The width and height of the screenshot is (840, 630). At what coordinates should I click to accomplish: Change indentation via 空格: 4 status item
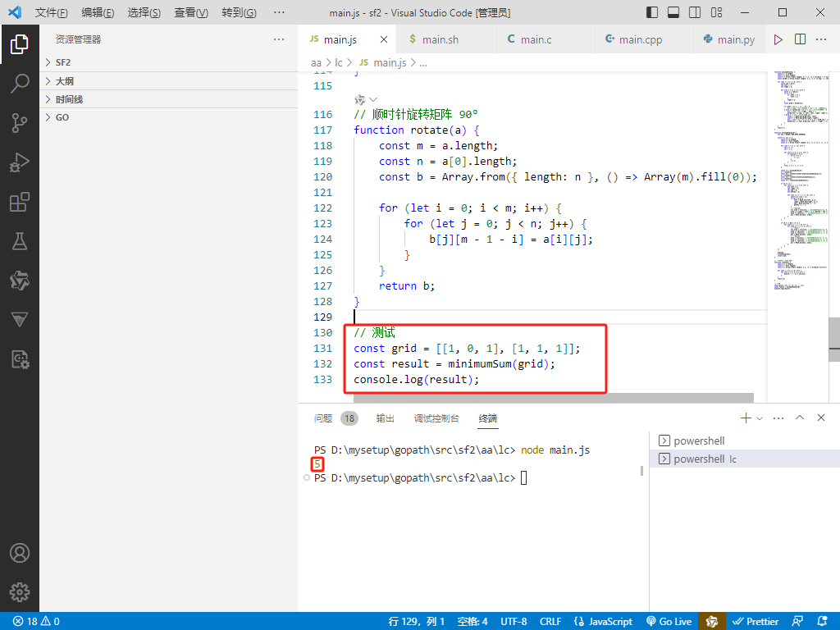click(x=472, y=622)
